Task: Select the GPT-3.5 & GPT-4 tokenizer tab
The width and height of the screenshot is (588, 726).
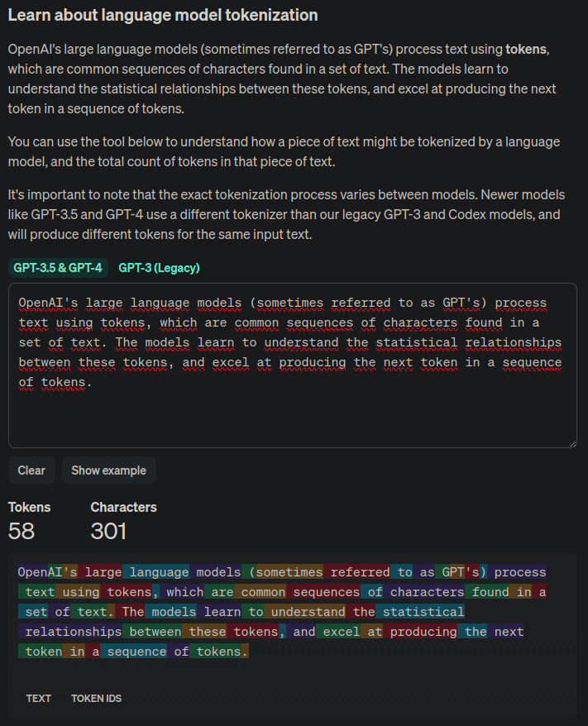Action: click(58, 268)
